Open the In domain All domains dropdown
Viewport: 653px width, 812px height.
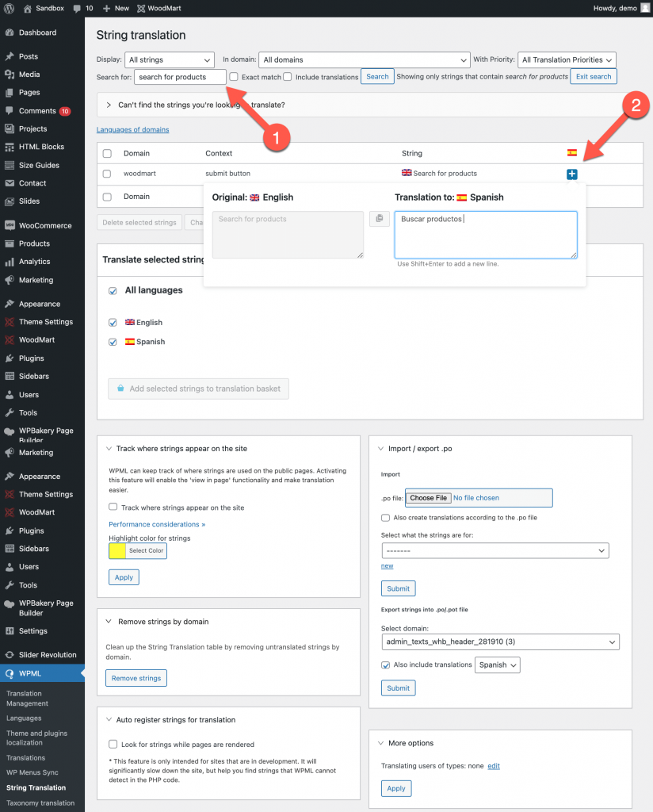365,60
